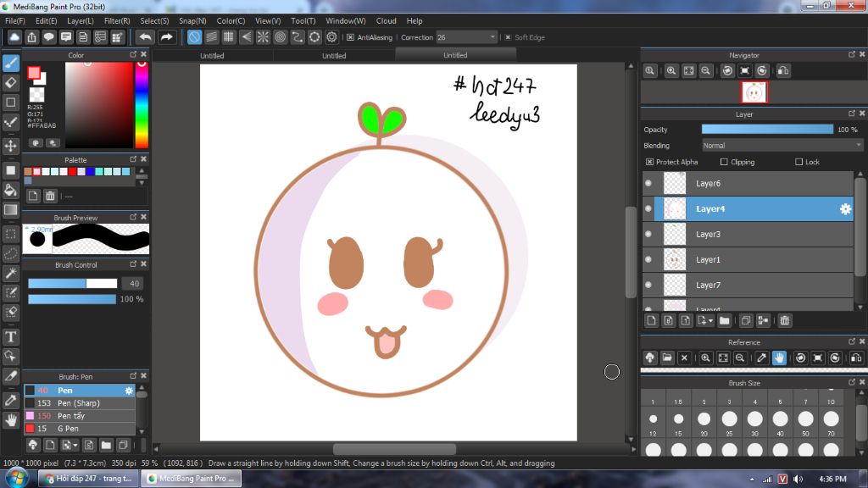
Task: Enable the radial snap guide
Action: pos(263,37)
